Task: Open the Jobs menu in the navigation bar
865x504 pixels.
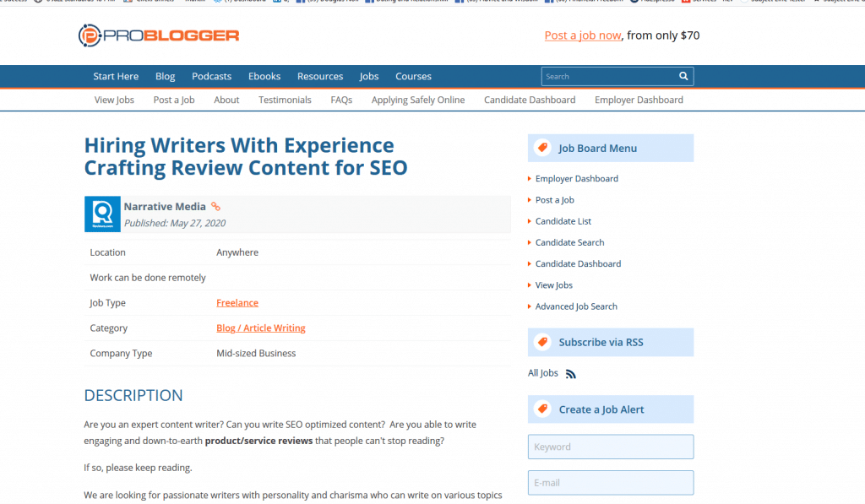Action: pos(368,76)
